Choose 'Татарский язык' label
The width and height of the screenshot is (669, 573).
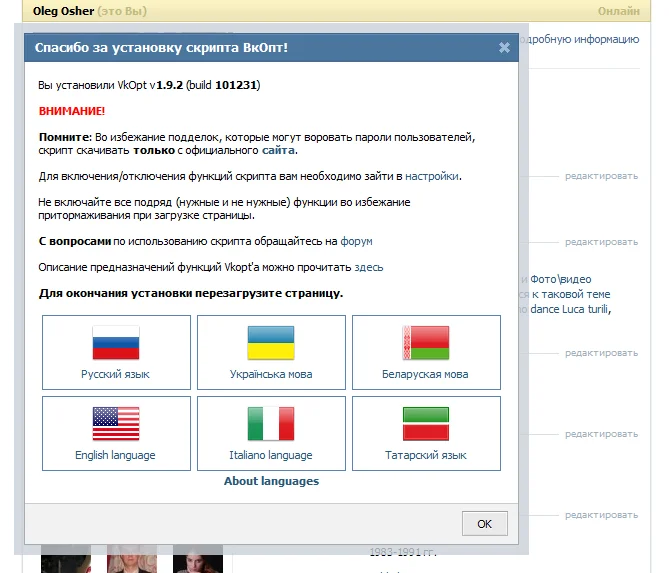(x=426, y=455)
